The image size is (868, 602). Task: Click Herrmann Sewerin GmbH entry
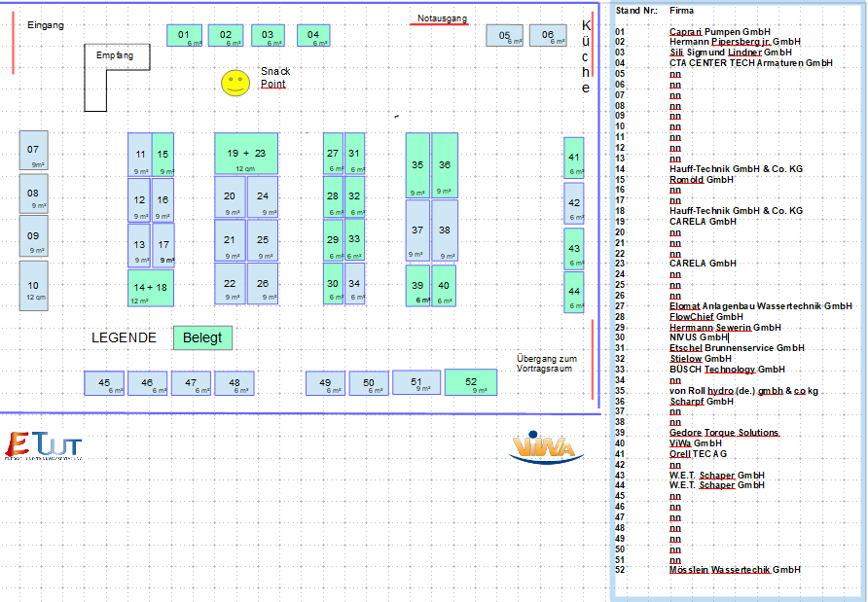coord(725,328)
